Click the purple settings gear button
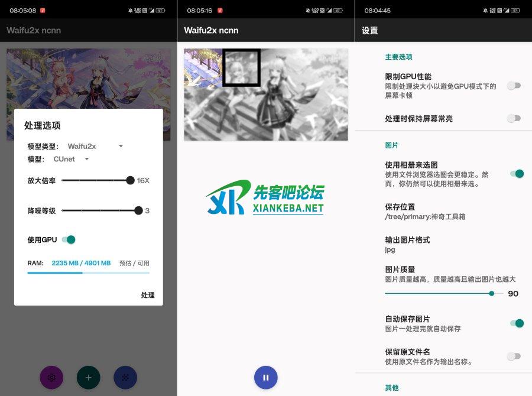The image size is (532, 396). click(51, 377)
